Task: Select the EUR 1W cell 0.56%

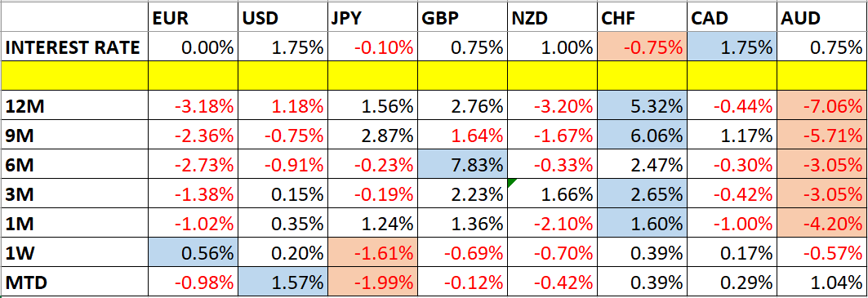Action: click(x=194, y=254)
